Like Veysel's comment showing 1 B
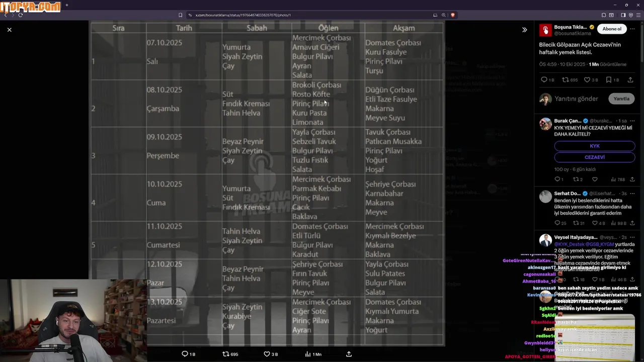 [x=595, y=280]
